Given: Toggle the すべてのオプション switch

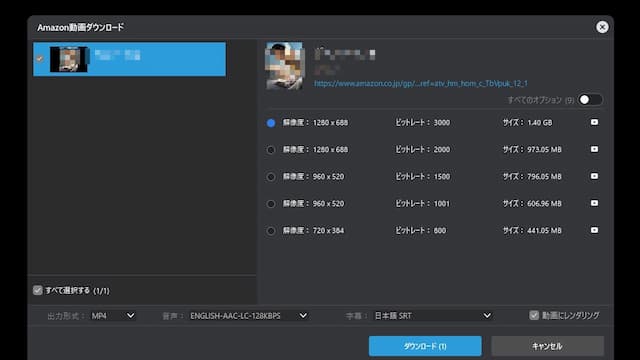Looking at the screenshot, I should point(590,100).
